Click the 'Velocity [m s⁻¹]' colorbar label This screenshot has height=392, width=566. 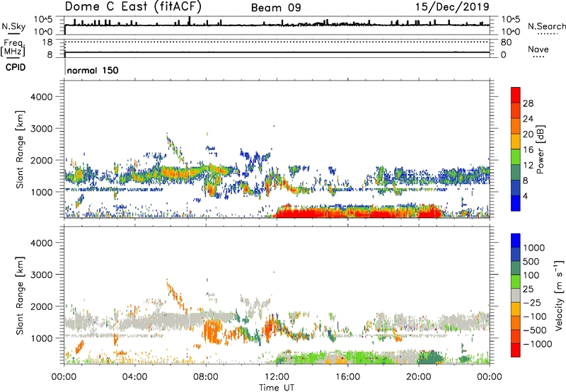(559, 295)
